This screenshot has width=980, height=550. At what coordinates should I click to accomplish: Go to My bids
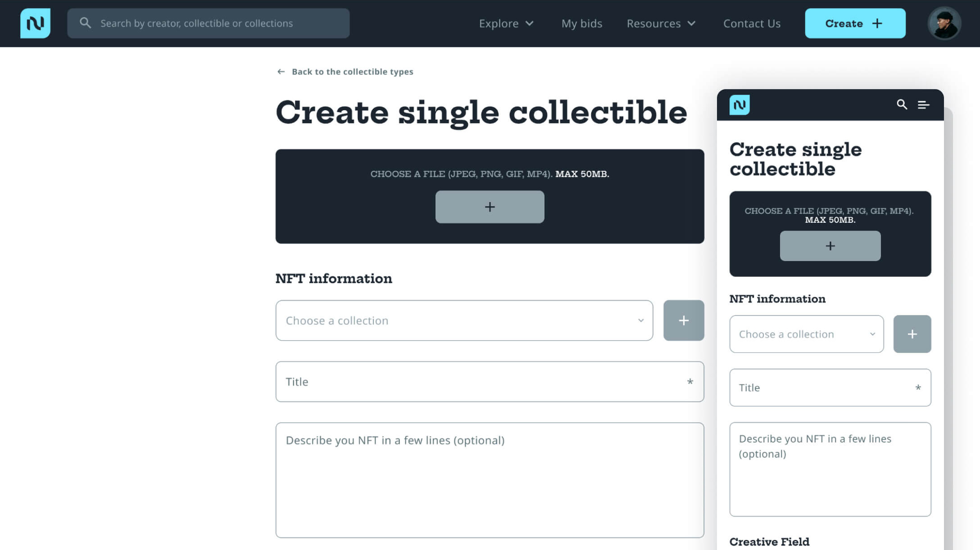point(581,23)
